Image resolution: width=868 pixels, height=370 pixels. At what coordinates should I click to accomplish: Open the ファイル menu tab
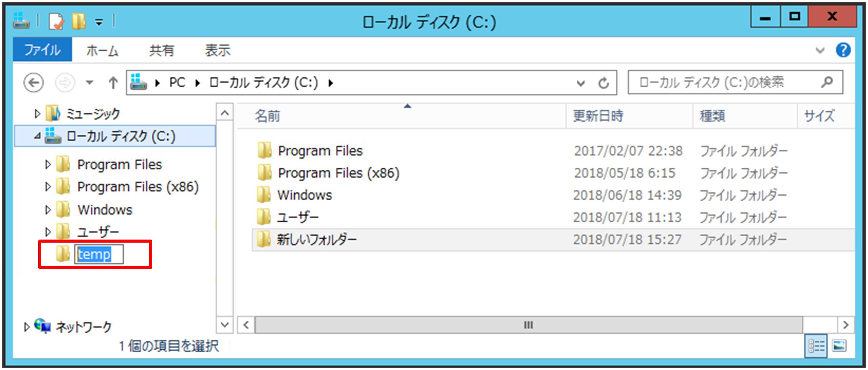(x=42, y=50)
